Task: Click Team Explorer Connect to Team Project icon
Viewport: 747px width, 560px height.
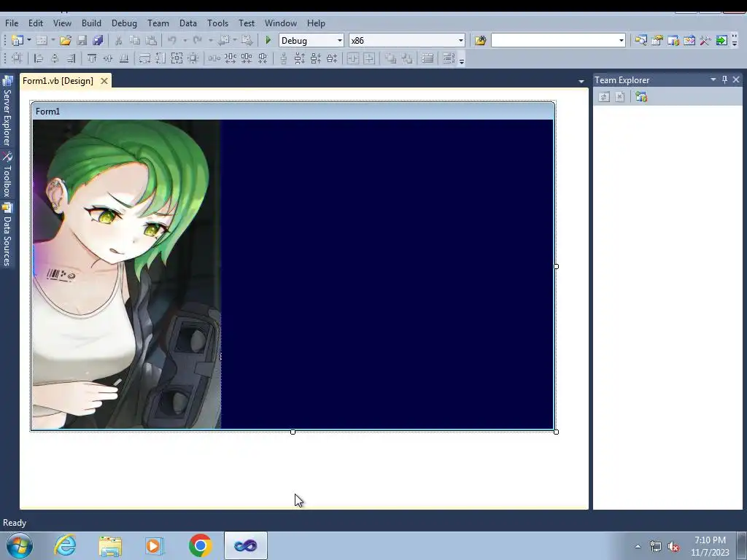Action: pyautogui.click(x=641, y=97)
